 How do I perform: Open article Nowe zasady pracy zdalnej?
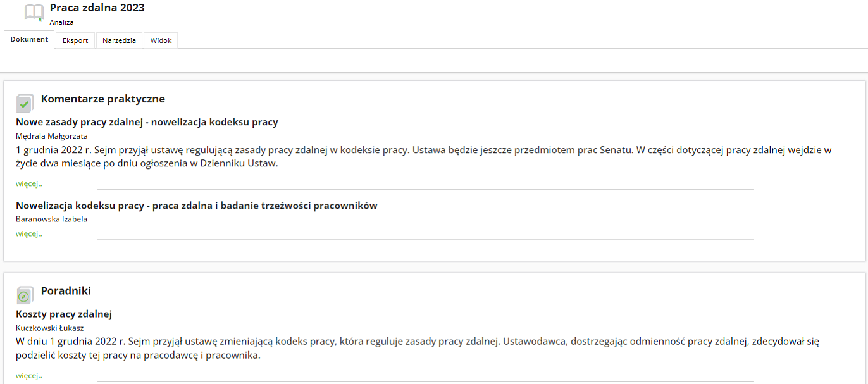click(147, 122)
